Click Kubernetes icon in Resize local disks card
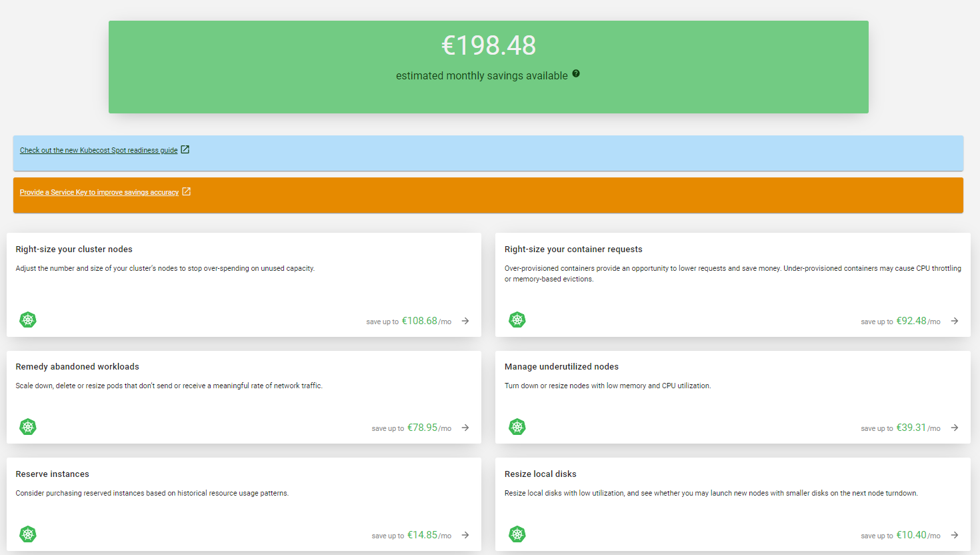The image size is (980, 555). click(x=517, y=534)
